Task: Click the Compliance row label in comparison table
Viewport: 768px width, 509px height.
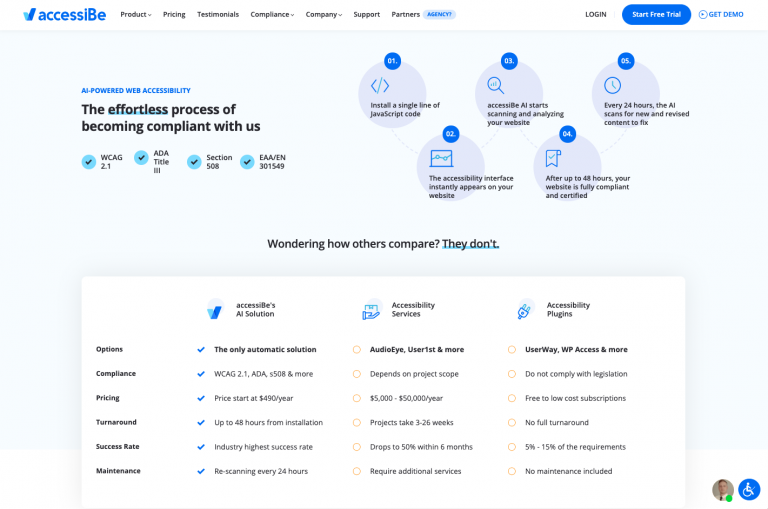Action: click(116, 373)
